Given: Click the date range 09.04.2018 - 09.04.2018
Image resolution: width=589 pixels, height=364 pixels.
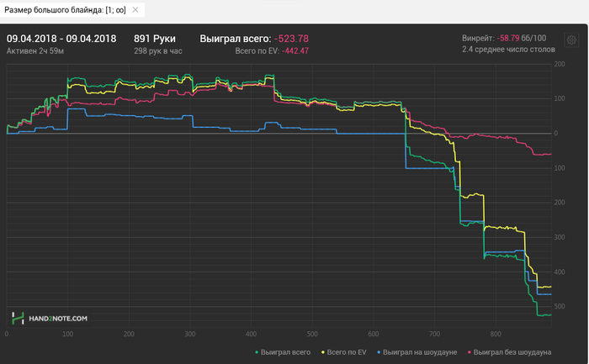Looking at the screenshot, I should tap(61, 39).
